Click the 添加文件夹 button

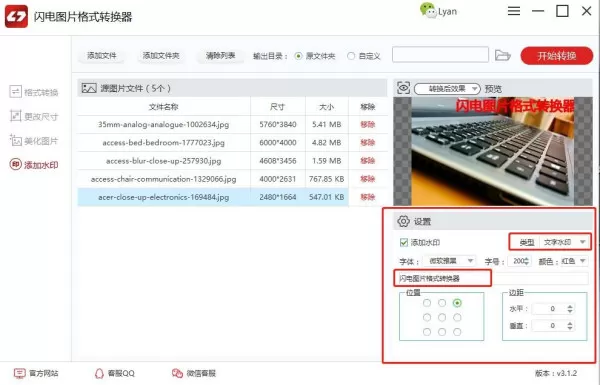pos(161,55)
